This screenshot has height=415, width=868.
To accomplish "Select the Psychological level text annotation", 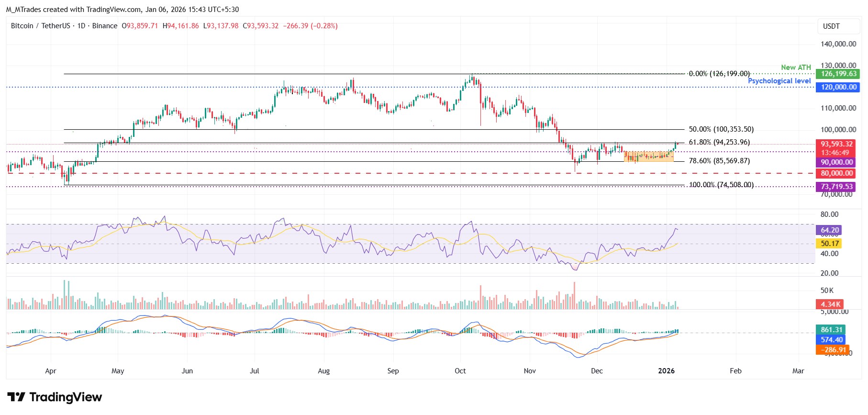I will [779, 81].
